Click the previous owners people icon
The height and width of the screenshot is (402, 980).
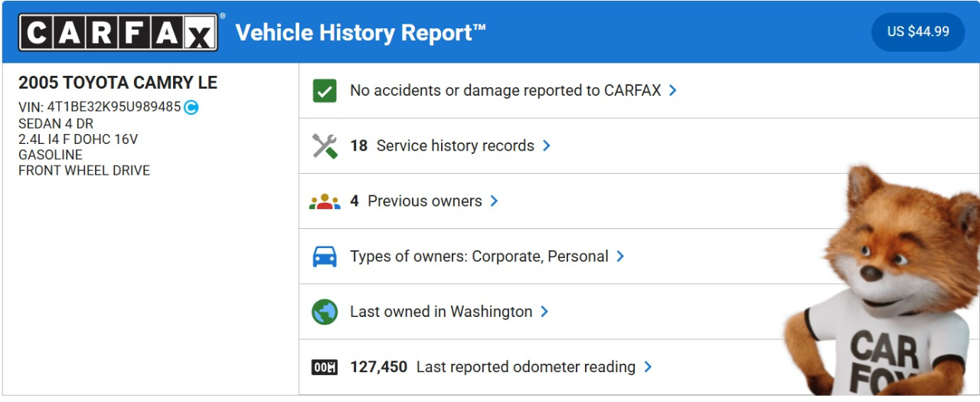[325, 201]
